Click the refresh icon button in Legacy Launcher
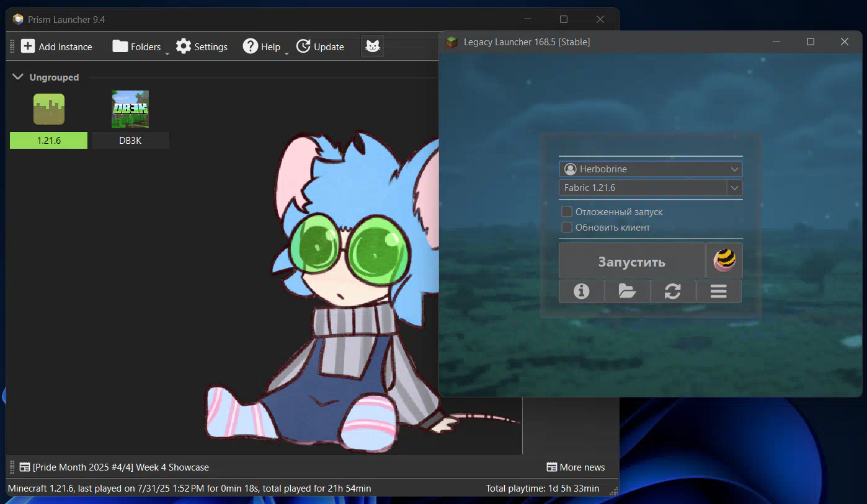867x504 pixels. coord(673,291)
